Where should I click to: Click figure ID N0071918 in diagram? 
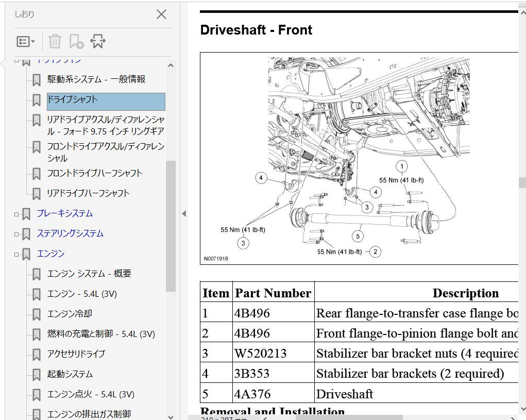click(216, 259)
